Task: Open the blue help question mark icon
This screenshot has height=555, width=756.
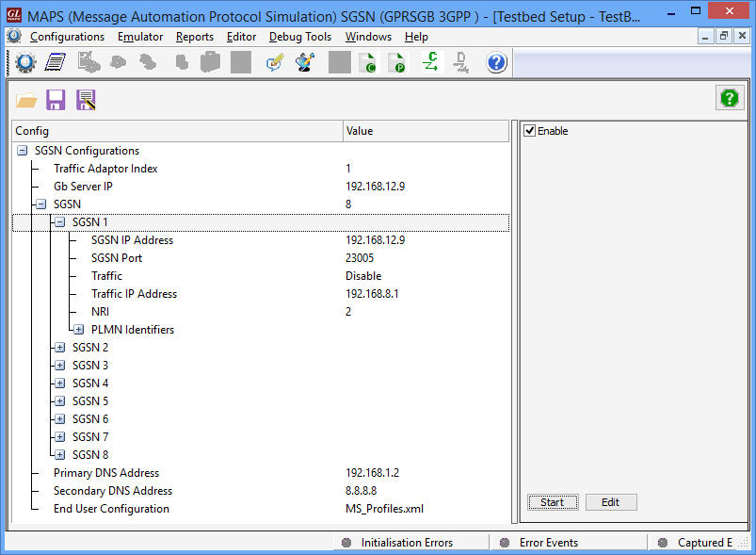Action: click(496, 63)
